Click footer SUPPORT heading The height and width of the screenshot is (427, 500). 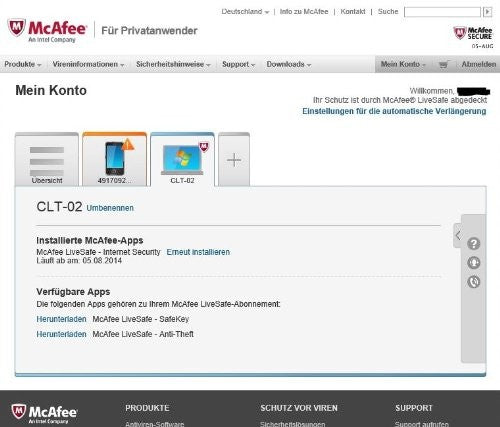[414, 408]
